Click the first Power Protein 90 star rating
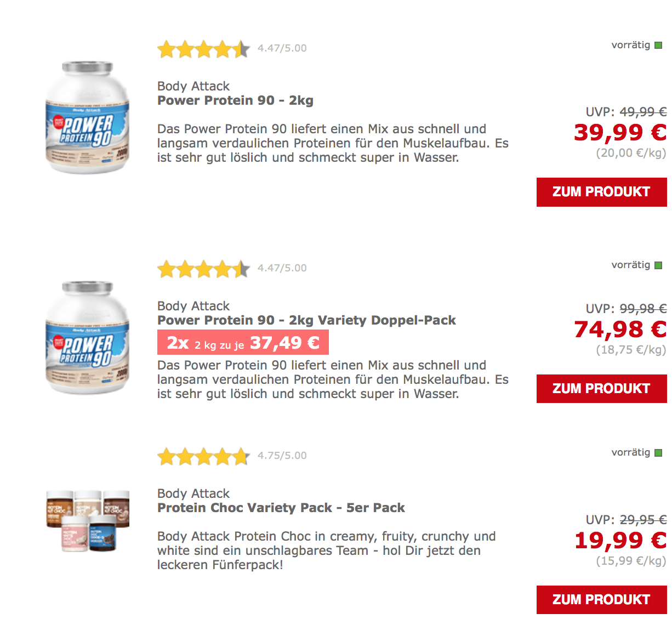The width and height of the screenshot is (672, 636). (x=203, y=49)
